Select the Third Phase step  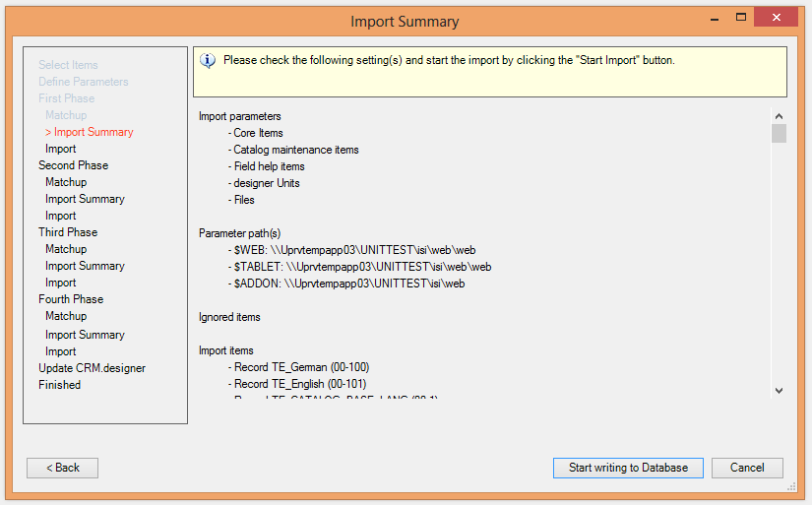68,232
